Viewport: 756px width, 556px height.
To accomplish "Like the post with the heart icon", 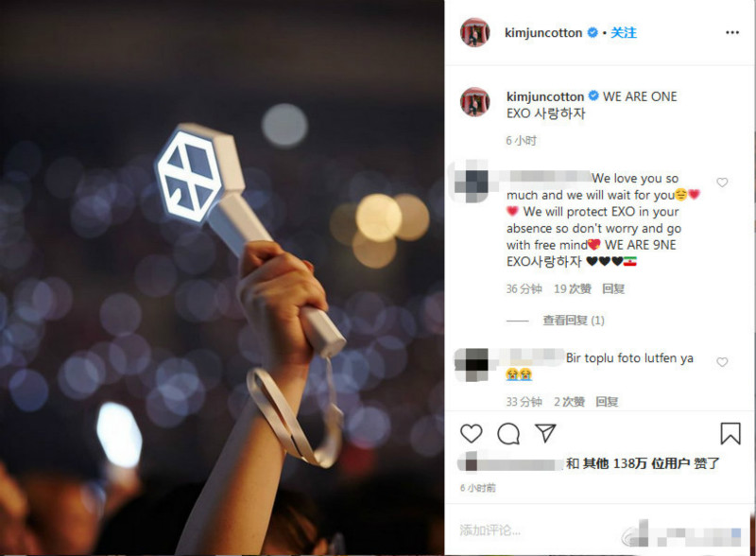I will point(471,433).
